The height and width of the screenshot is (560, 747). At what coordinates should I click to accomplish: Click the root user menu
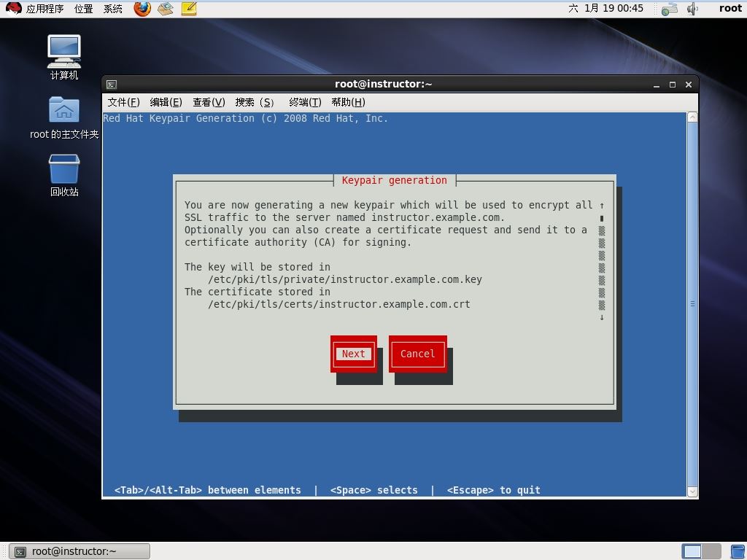(730, 8)
